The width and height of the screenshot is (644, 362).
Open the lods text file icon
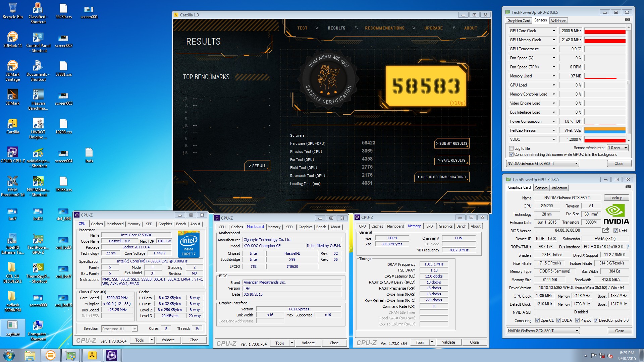[x=89, y=155]
